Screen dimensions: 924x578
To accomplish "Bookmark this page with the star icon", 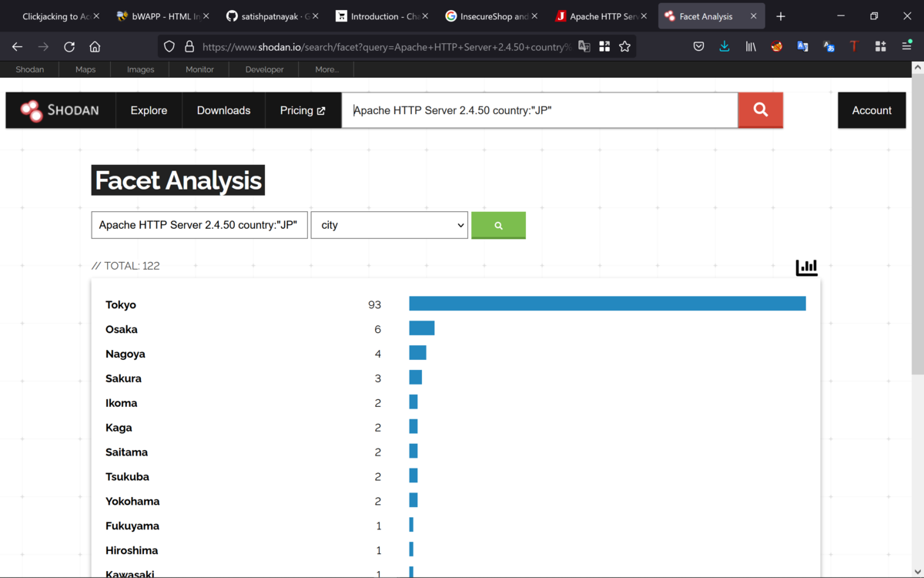I will point(624,47).
